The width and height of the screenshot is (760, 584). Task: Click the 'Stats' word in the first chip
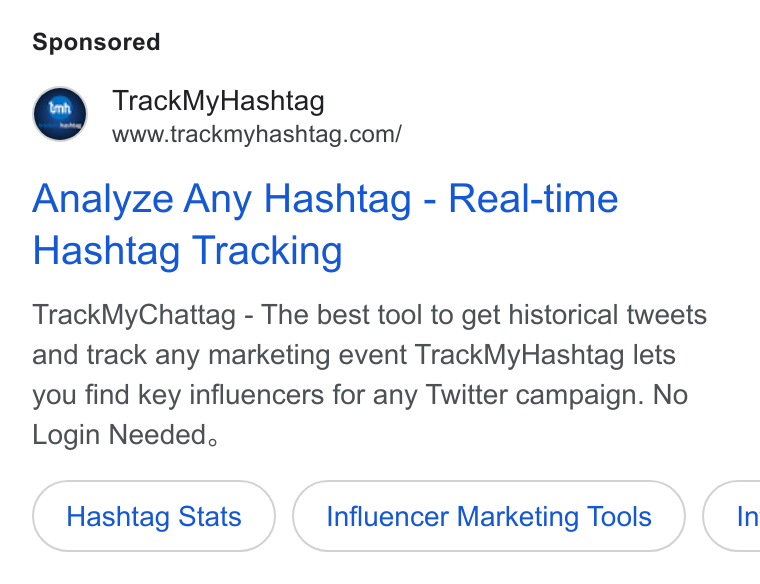[209, 516]
